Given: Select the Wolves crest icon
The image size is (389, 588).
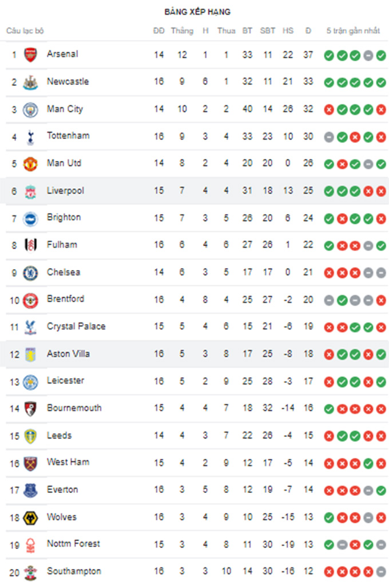Looking at the screenshot, I should pos(30,518).
